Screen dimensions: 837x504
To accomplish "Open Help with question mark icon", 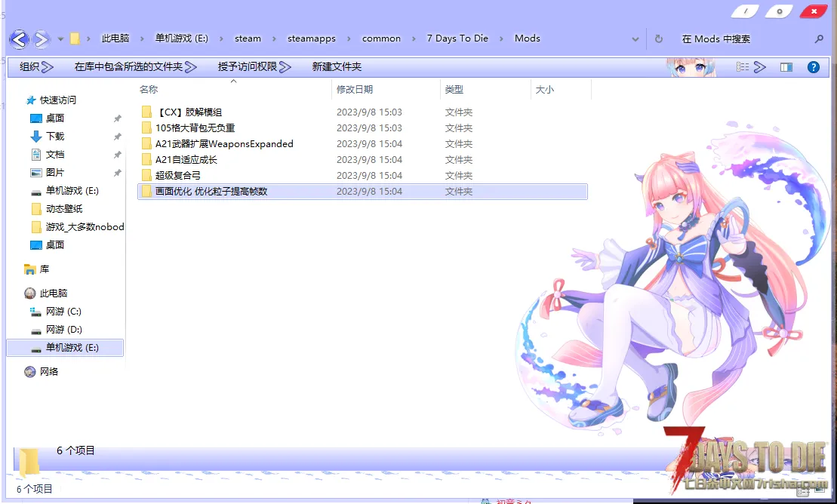I will pyautogui.click(x=814, y=66).
